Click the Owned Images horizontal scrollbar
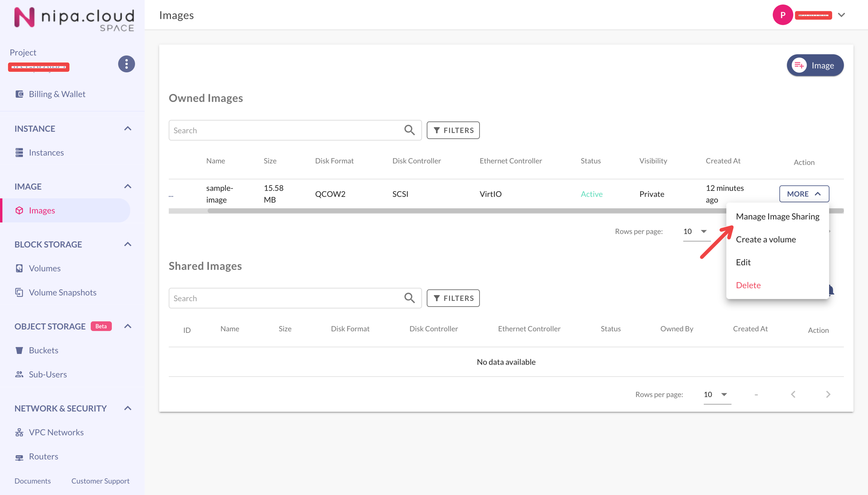Screen dimensions: 868x495 452,211
